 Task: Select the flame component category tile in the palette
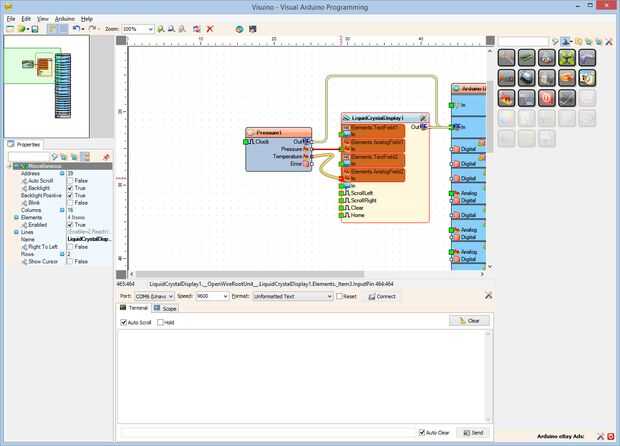point(507,98)
